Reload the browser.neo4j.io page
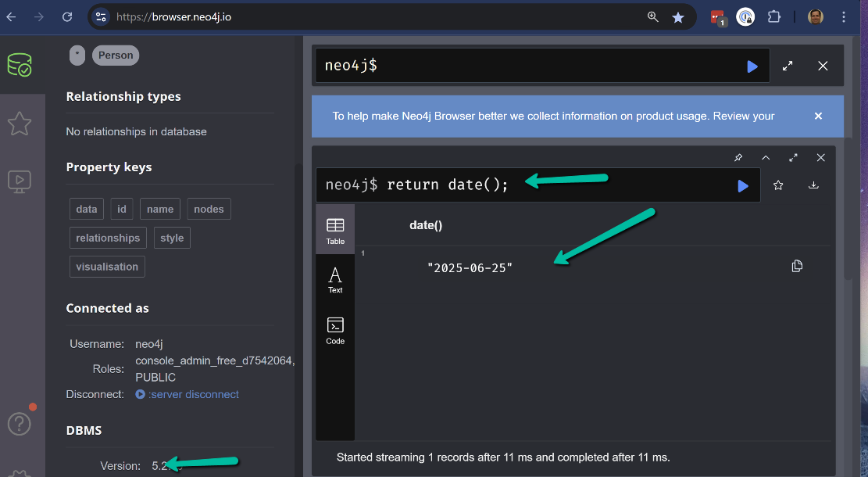Image resolution: width=868 pixels, height=477 pixels. pyautogui.click(x=67, y=17)
